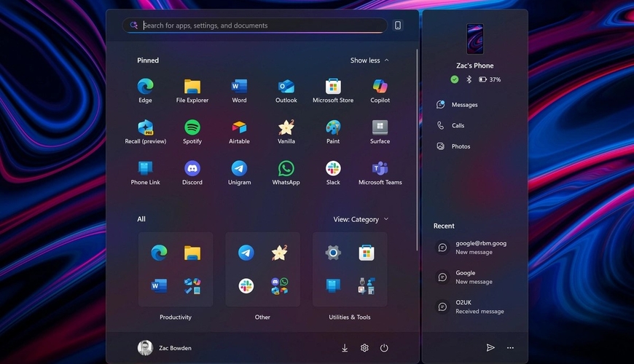Launch the pinned Slack app
This screenshot has height=364, width=634.
pyautogui.click(x=333, y=173)
